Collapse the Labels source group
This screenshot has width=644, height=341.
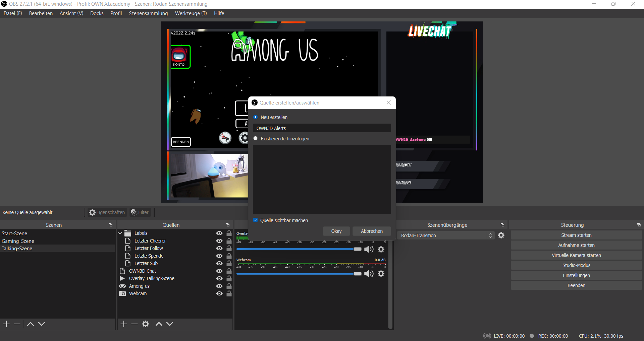tap(120, 233)
